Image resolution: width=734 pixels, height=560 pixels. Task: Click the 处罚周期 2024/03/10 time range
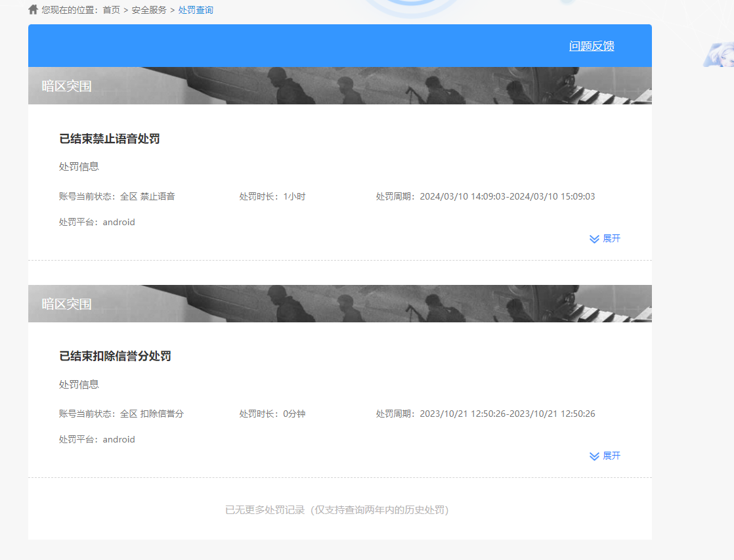click(x=485, y=196)
